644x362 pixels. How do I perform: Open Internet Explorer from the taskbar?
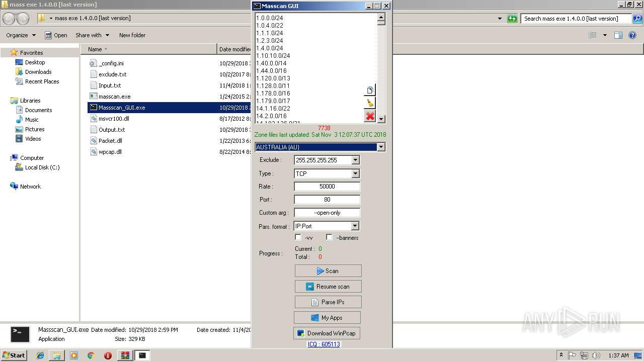point(40,355)
